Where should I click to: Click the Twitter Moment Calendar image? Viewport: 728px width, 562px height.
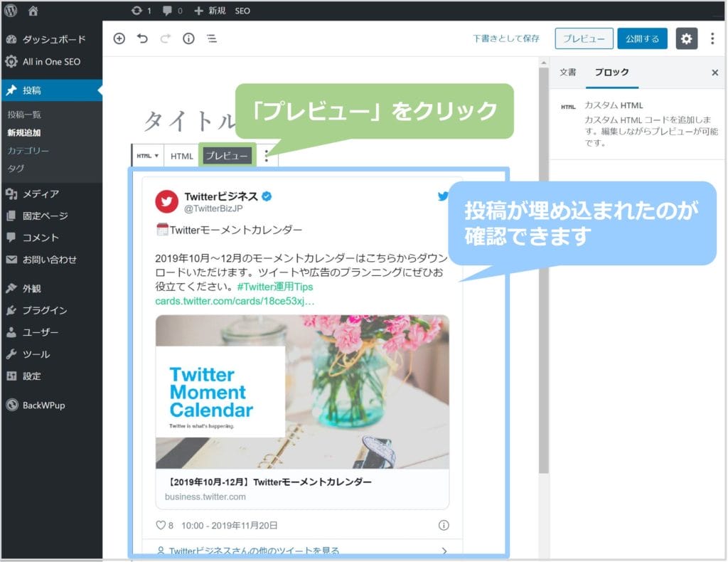(x=302, y=392)
